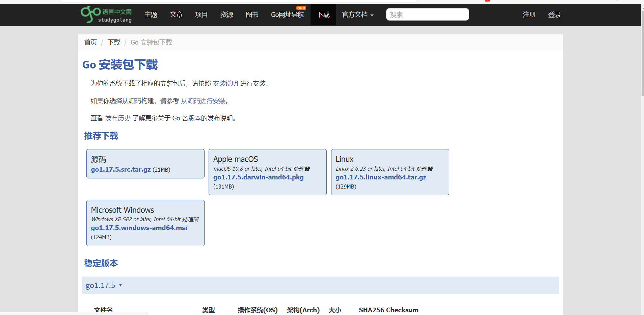Click the Go网址导航 item with NEW badge
Image resolution: width=644 pixels, height=315 pixels.
point(287,15)
